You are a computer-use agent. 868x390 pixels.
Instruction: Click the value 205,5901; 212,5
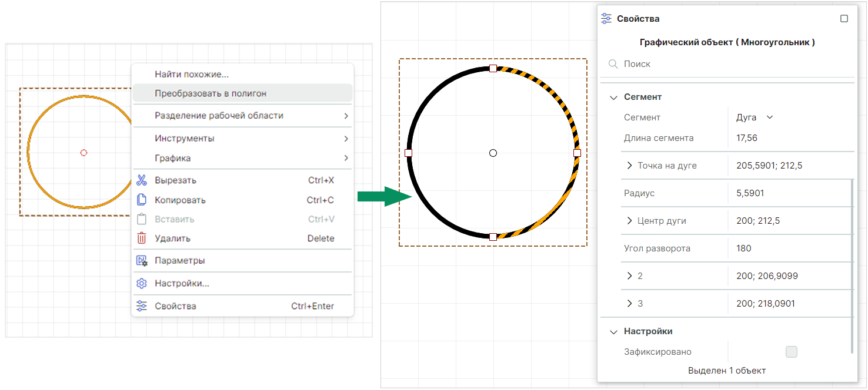coord(769,166)
